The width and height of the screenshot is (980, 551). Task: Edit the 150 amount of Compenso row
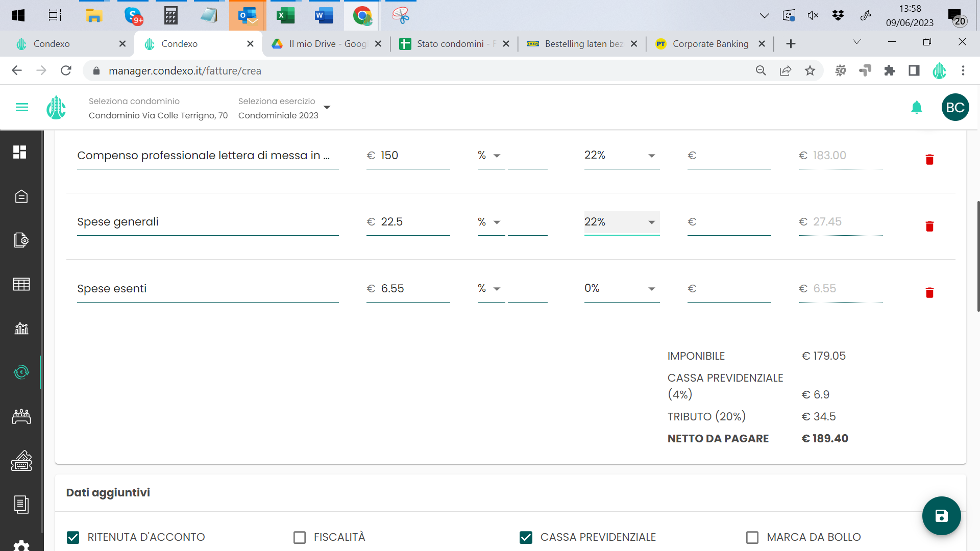click(x=408, y=156)
